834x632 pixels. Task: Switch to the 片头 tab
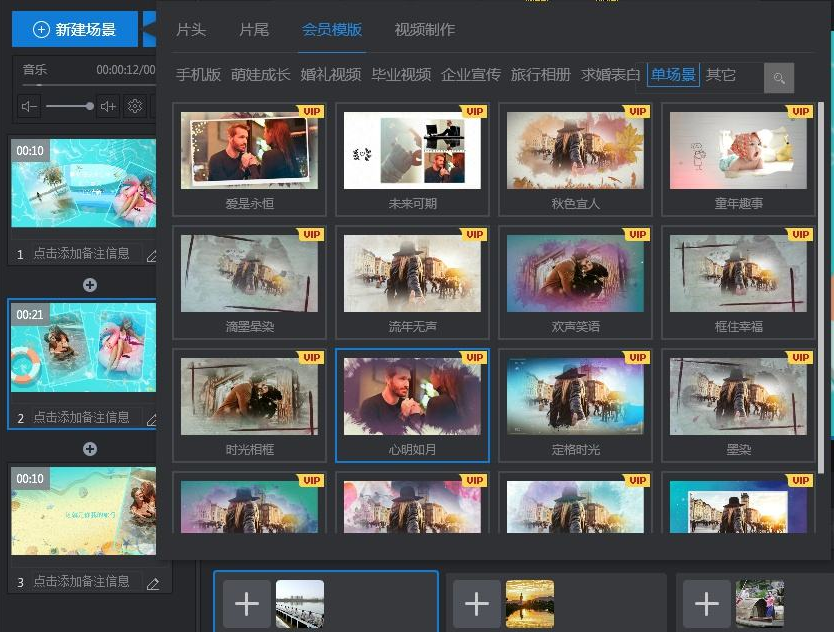click(x=191, y=30)
